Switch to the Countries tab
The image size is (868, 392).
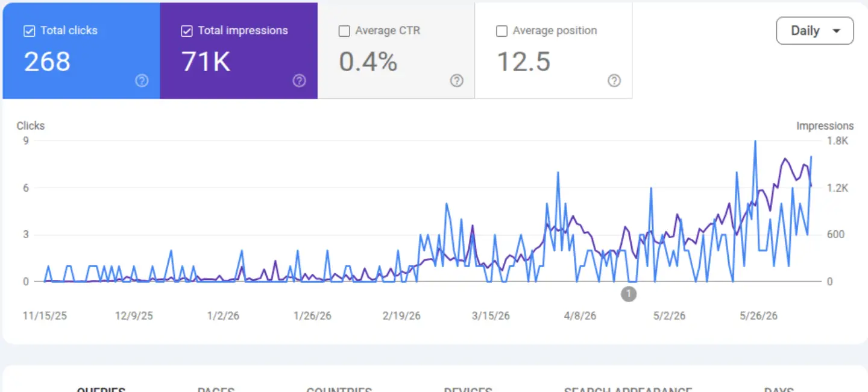pyautogui.click(x=339, y=390)
